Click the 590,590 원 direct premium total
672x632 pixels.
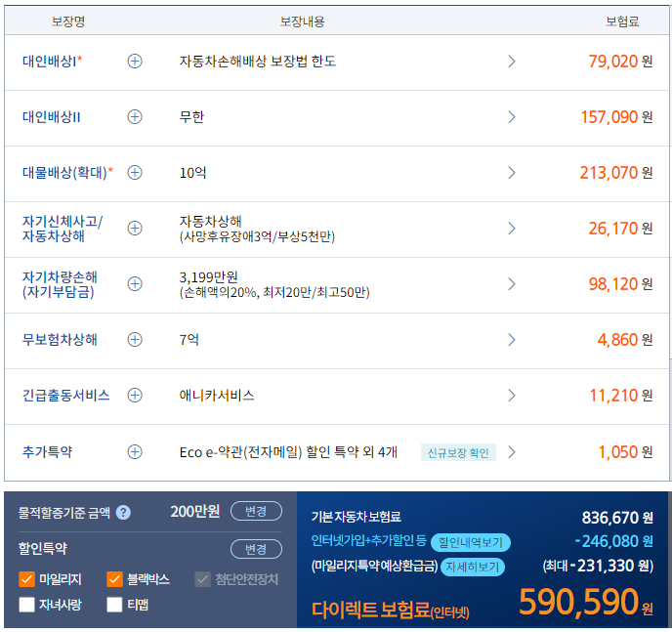pos(586,602)
